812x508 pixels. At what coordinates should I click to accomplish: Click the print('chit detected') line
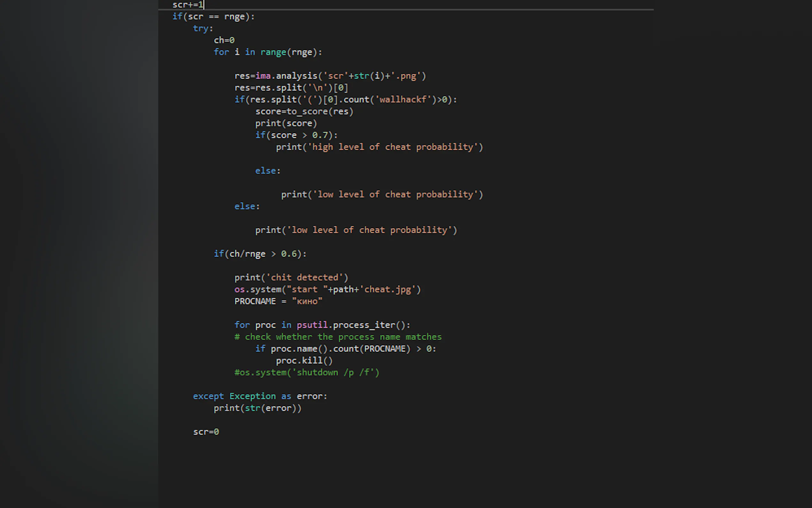[291, 278]
